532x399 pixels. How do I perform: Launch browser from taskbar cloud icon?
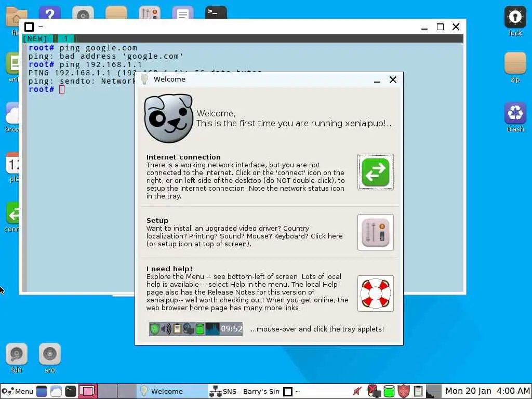tap(56, 391)
